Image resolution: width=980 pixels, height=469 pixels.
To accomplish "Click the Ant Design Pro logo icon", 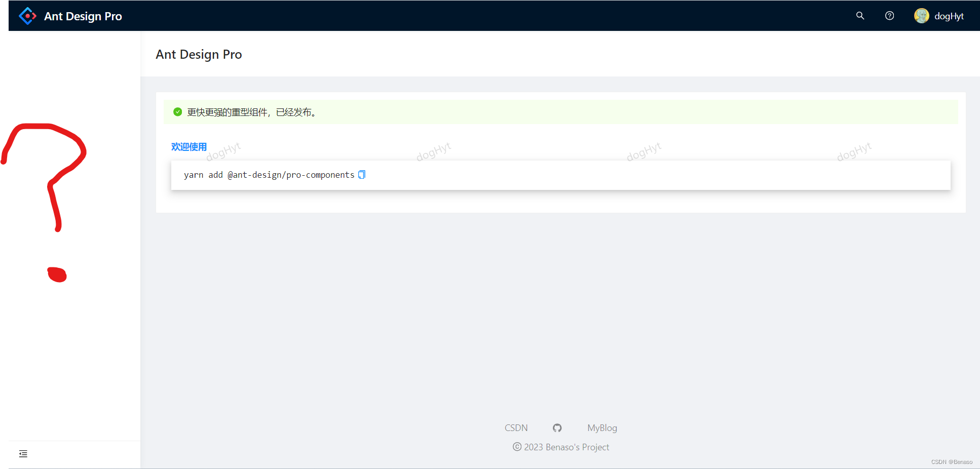I will [27, 16].
